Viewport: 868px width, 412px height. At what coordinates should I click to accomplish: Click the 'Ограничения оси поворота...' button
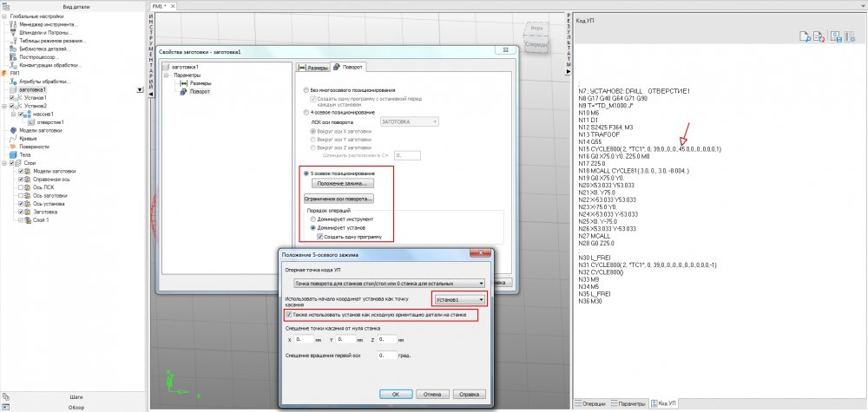click(339, 199)
